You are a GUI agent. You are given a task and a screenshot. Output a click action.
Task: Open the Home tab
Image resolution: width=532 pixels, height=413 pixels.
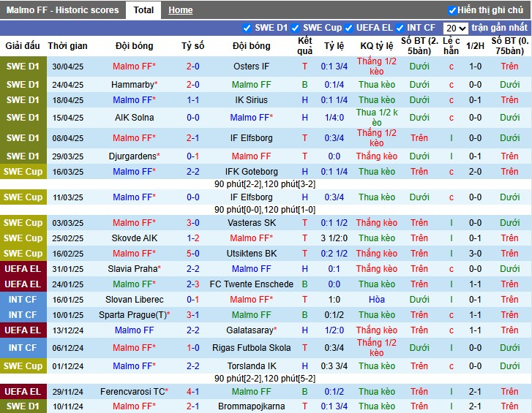181,10
